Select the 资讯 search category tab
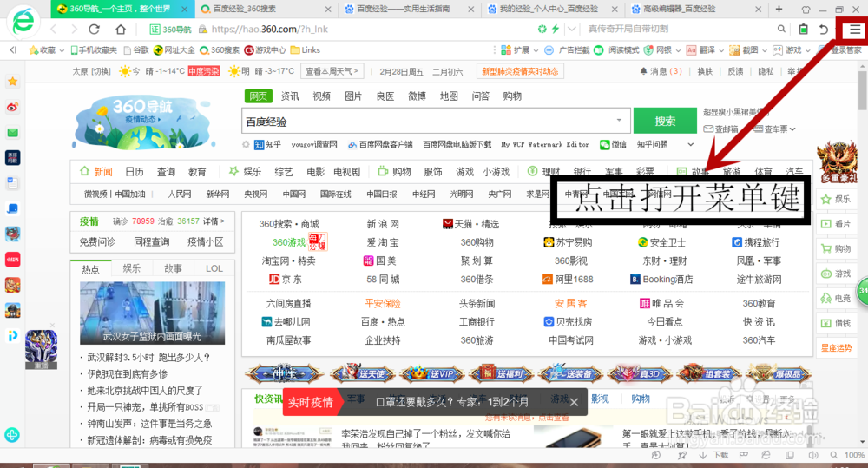 (290, 96)
